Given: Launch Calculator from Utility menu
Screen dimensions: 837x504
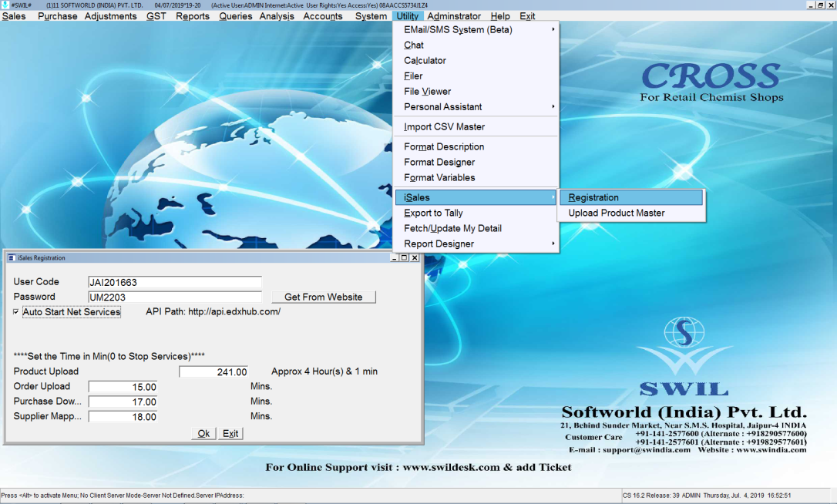Looking at the screenshot, I should tap(476, 61).
